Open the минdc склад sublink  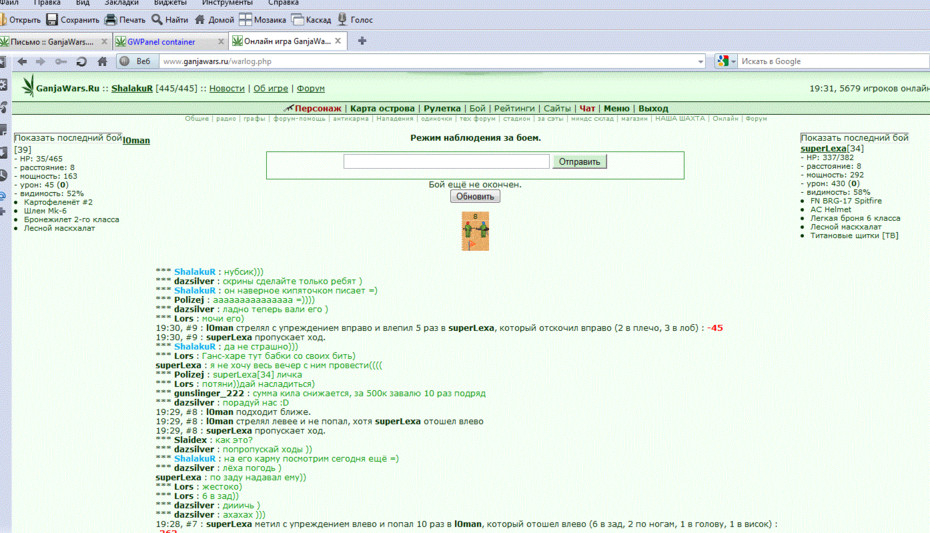click(x=592, y=119)
